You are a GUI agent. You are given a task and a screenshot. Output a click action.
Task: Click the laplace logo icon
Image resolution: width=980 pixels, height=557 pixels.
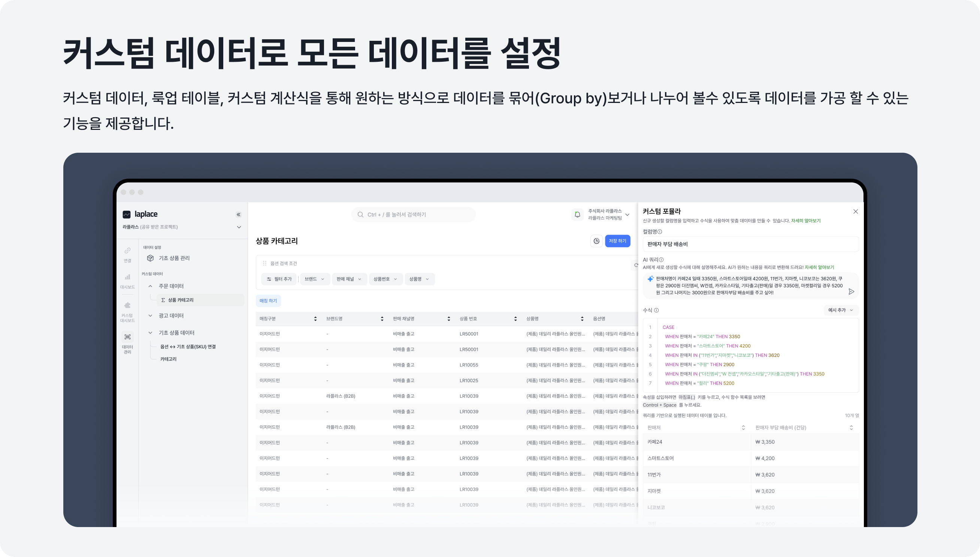[127, 213]
